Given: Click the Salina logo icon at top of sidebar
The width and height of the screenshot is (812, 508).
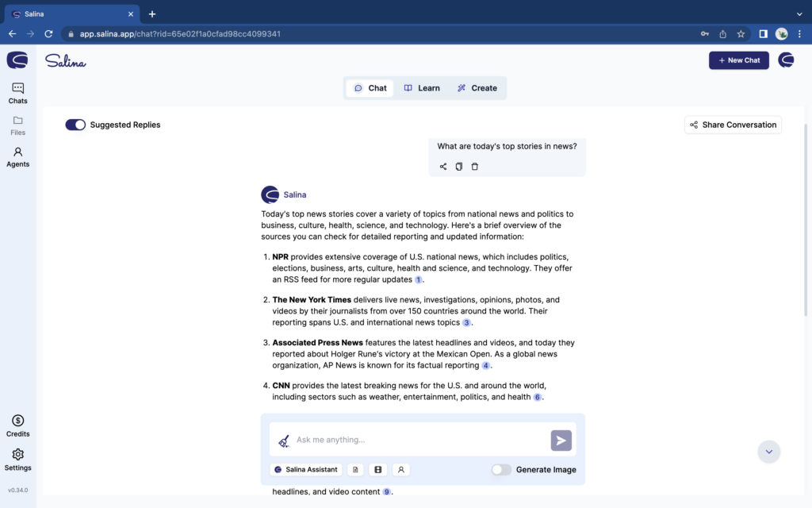Looking at the screenshot, I should tap(17, 60).
